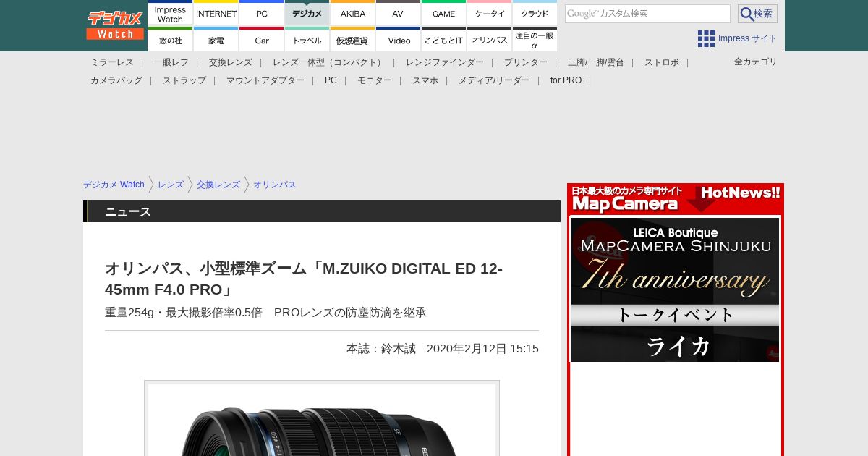868x456 pixels.
Task: Click デジカメ Watch breadcrumb link
Action: pos(114,185)
